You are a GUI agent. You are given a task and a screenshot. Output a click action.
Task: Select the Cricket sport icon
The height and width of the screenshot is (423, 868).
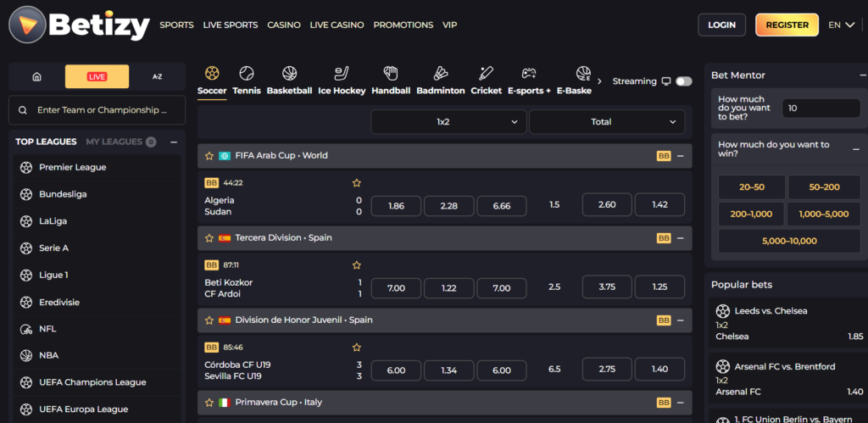(486, 73)
